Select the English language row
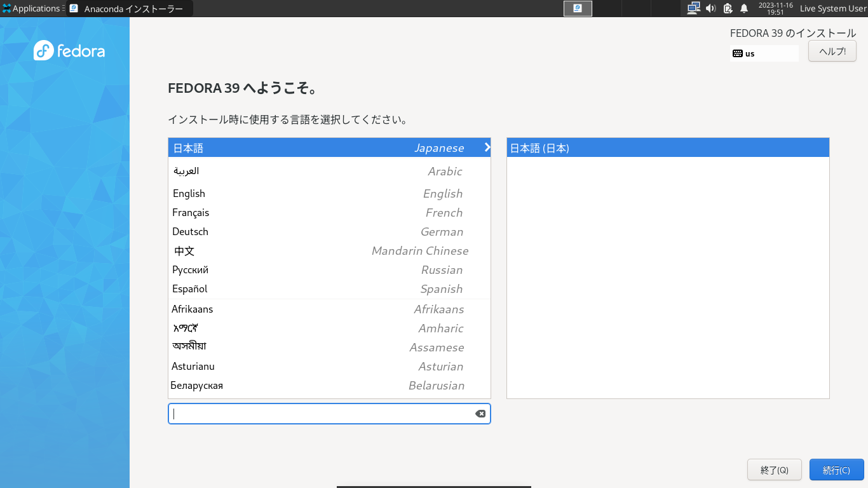Viewport: 868px width, 488px height. [x=329, y=193]
